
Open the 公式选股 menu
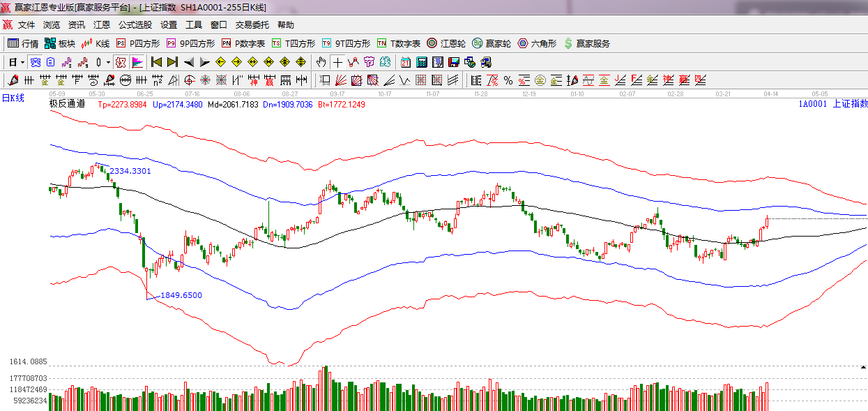[x=135, y=24]
